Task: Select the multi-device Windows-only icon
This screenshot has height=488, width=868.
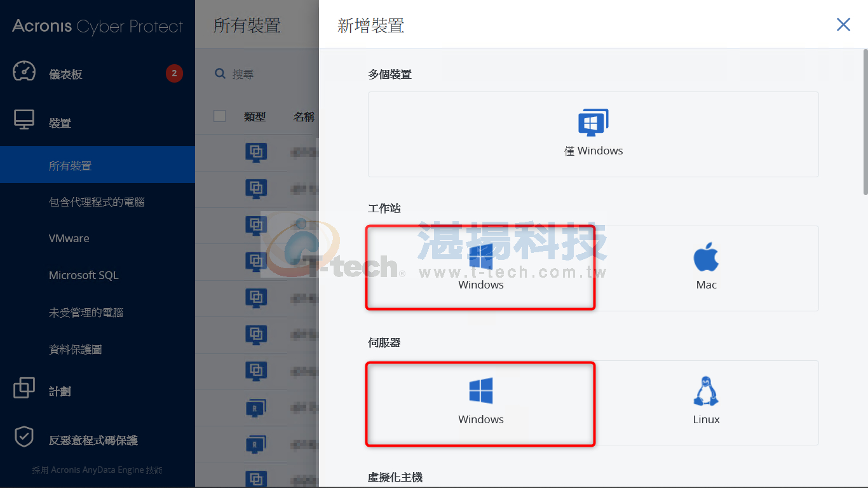Action: point(593,122)
